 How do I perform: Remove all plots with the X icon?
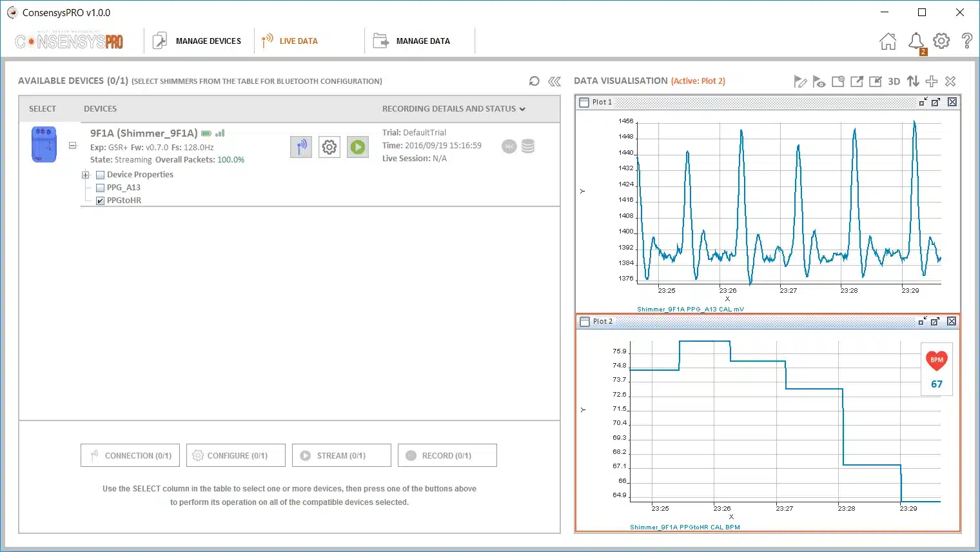click(950, 81)
